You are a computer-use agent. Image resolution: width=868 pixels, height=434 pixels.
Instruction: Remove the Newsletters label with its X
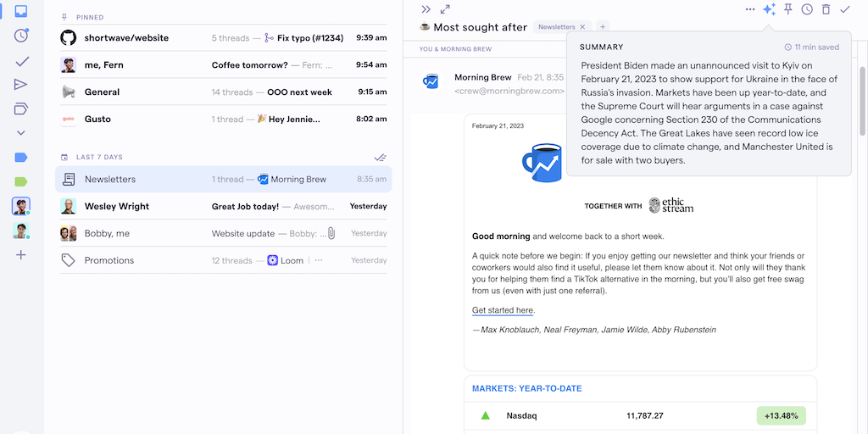(x=581, y=27)
